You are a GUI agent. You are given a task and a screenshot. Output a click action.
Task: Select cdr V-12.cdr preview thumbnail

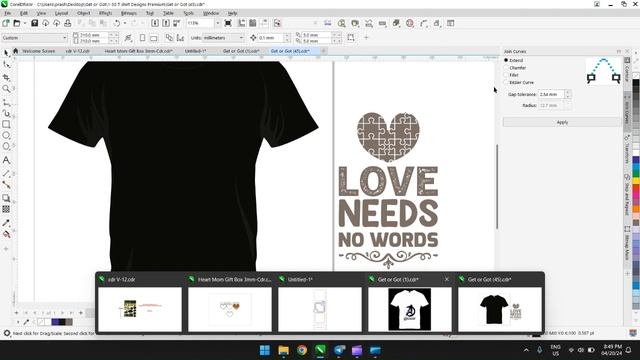140,309
